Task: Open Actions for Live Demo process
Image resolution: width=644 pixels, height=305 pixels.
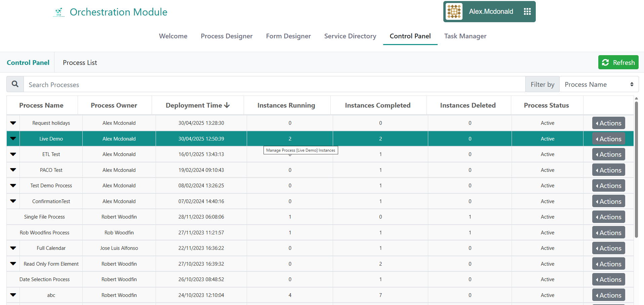Action: point(608,139)
